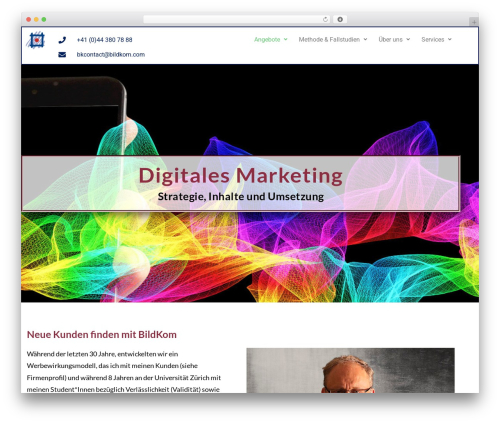Click the phone handset icon
The width and height of the screenshot is (500, 423).
(62, 40)
